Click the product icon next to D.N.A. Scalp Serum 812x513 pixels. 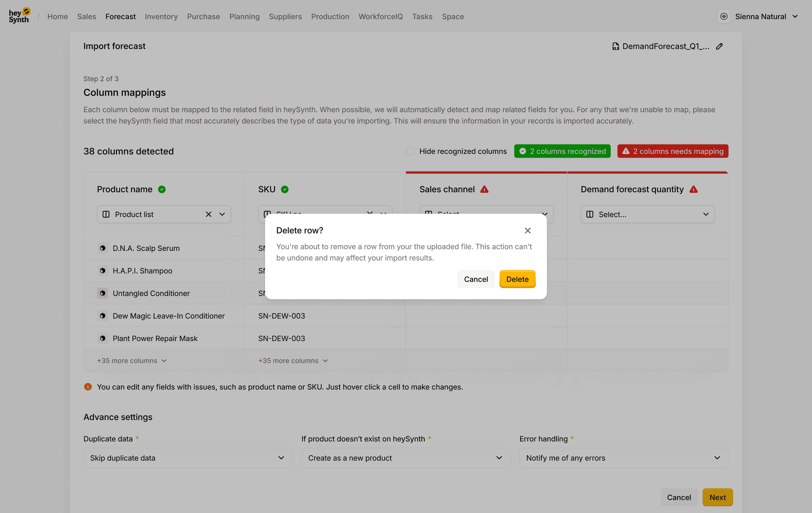click(x=103, y=248)
